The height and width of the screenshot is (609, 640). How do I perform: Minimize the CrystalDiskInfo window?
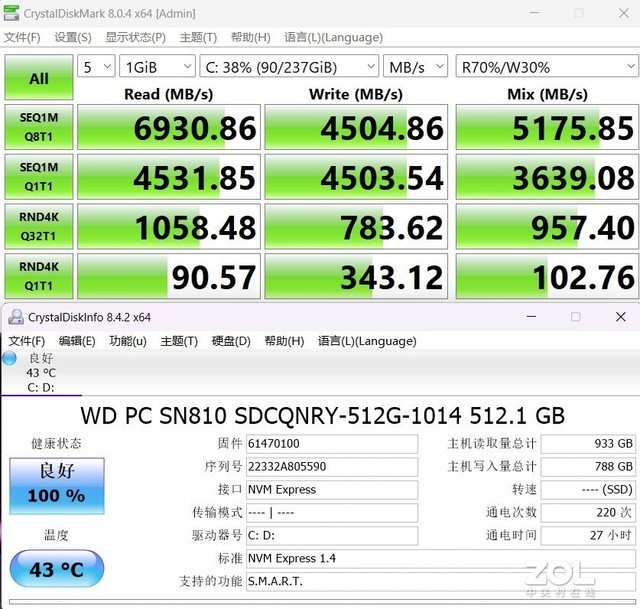[531, 317]
